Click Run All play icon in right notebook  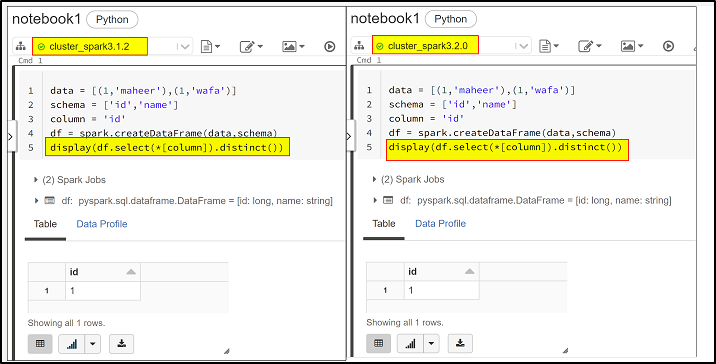click(669, 46)
